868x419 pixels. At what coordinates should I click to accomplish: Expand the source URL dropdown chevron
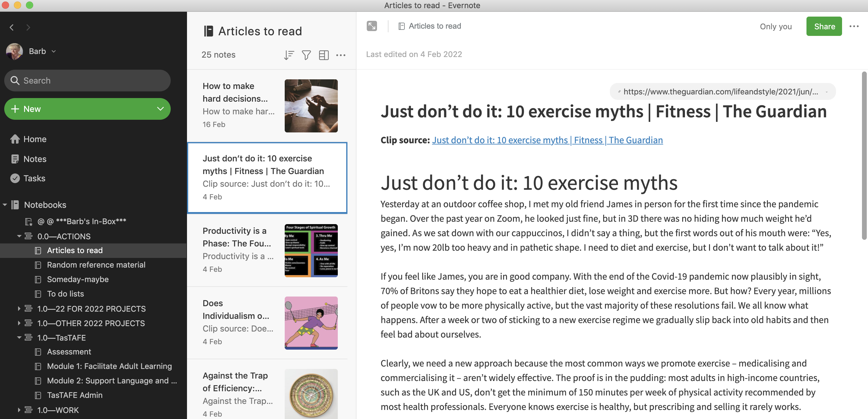(826, 92)
